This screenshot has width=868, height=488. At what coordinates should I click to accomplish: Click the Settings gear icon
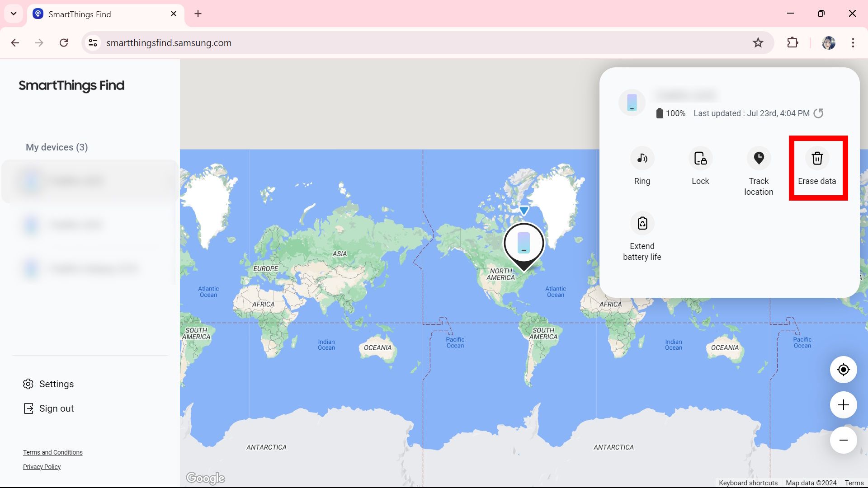click(x=28, y=384)
